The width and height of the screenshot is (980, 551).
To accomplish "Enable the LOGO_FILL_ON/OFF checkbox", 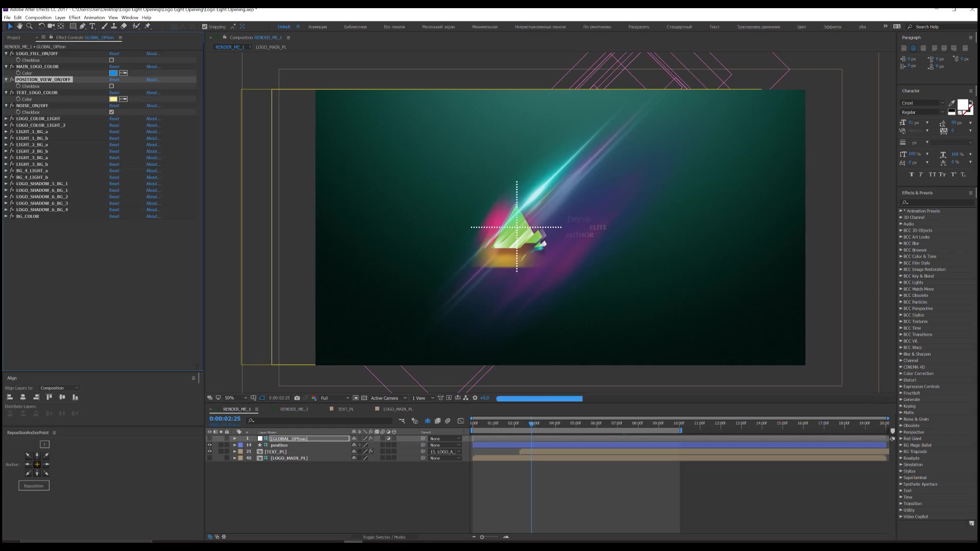I will click(x=111, y=60).
